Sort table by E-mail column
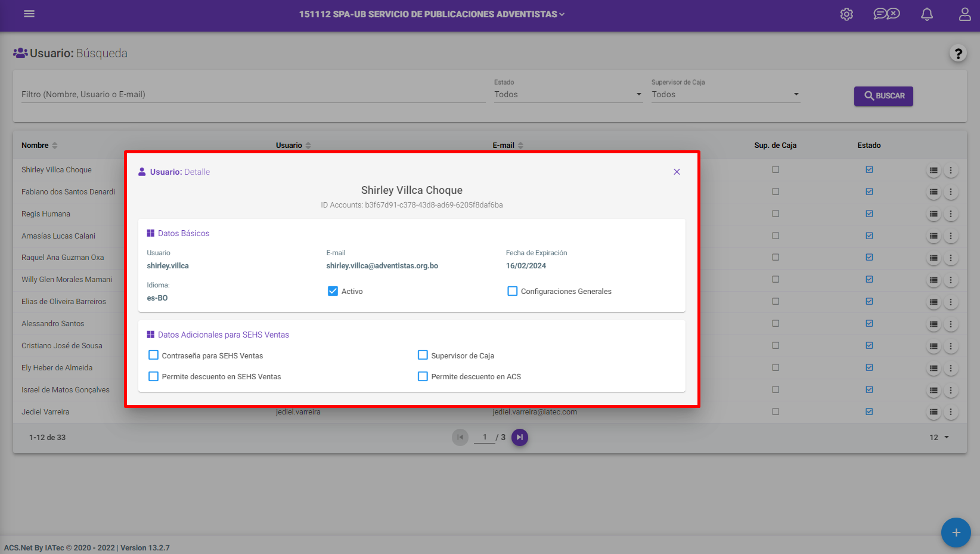This screenshot has height=554, width=980. click(x=508, y=146)
